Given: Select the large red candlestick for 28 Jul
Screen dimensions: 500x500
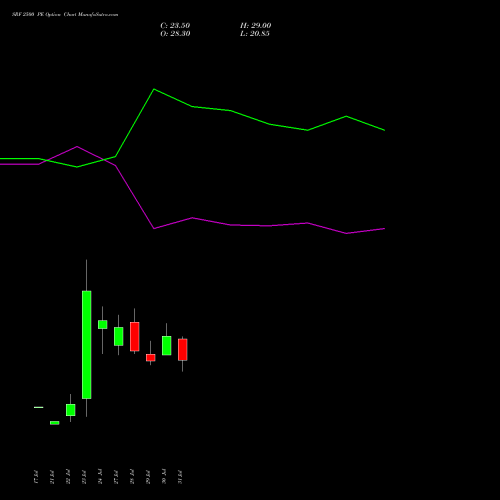Looking at the screenshot, I should click(x=135, y=336).
